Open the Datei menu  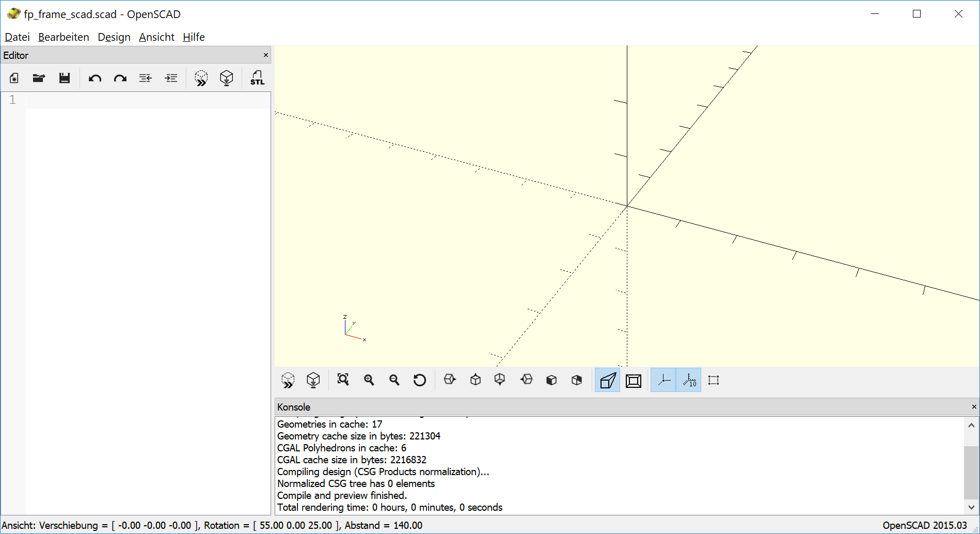pyautogui.click(x=17, y=37)
